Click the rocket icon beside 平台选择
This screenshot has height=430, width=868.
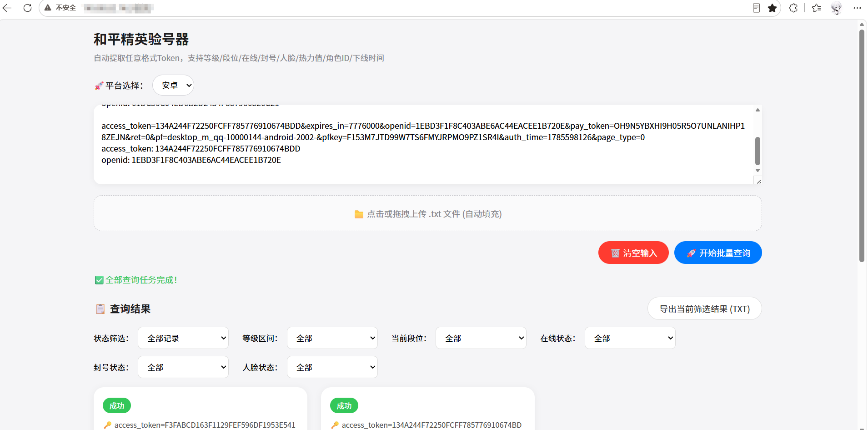click(99, 86)
